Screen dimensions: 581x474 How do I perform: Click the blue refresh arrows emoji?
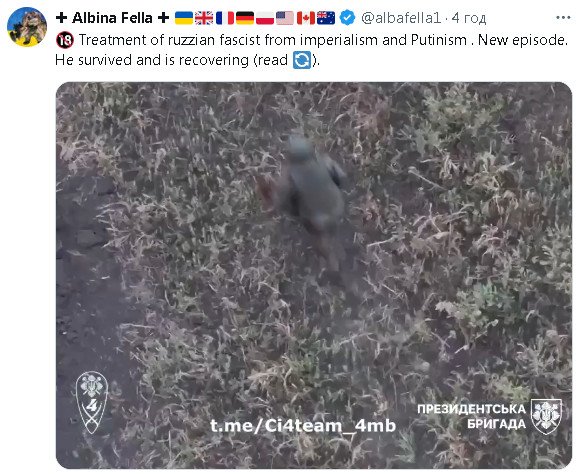click(x=302, y=60)
